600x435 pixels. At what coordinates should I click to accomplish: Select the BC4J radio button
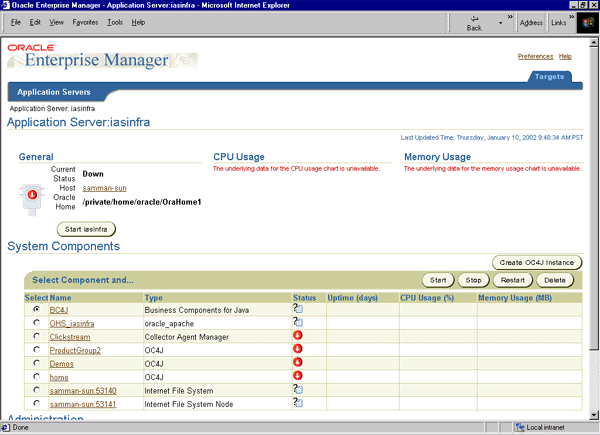coord(36,309)
